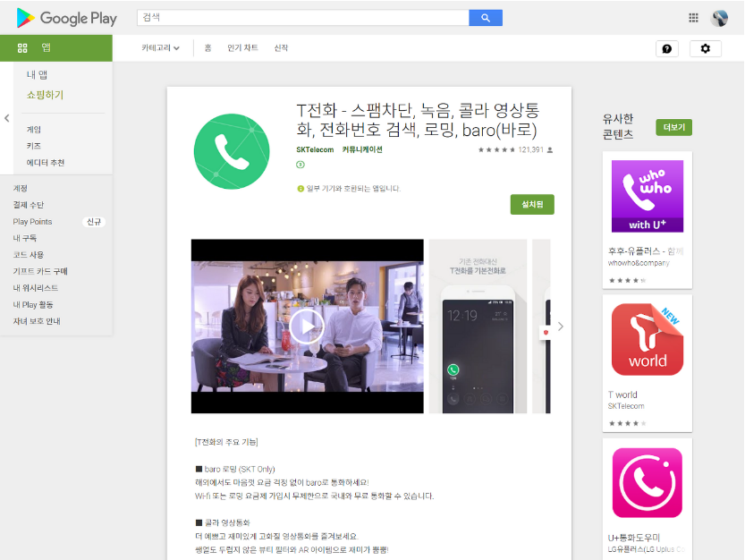
Task: Open 에디터 추천 in sidebar
Action: 45,163
